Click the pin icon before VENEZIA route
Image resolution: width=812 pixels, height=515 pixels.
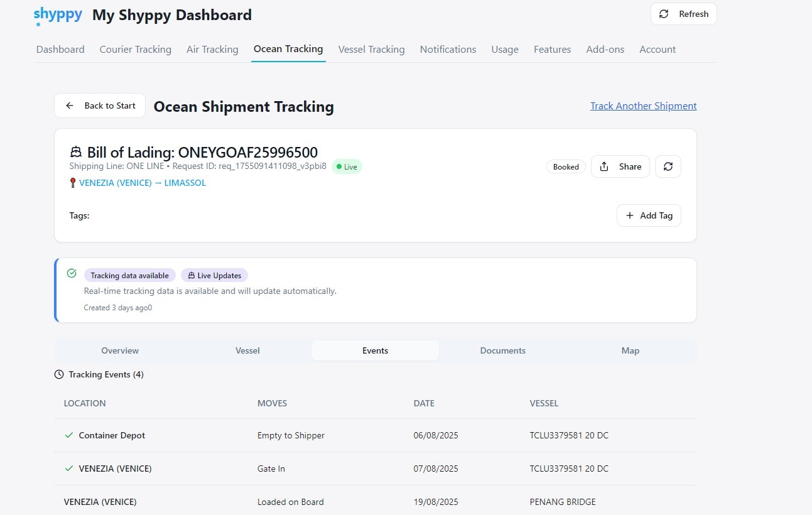73,183
